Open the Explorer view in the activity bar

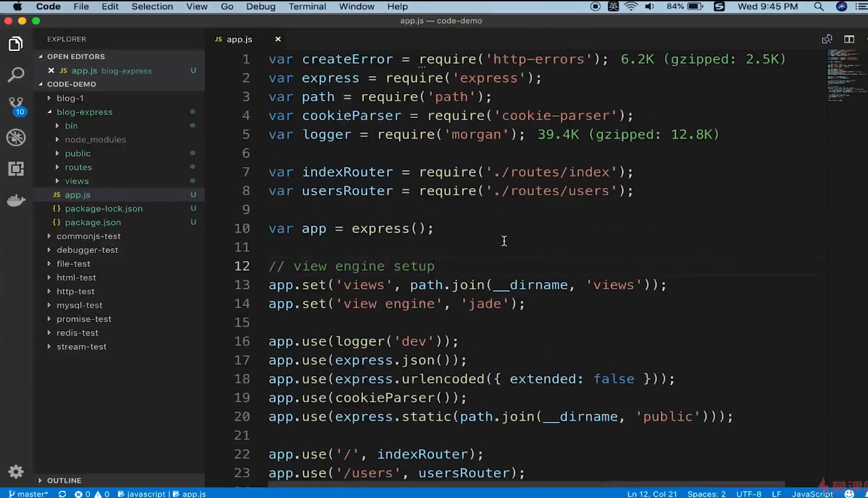[x=16, y=44]
